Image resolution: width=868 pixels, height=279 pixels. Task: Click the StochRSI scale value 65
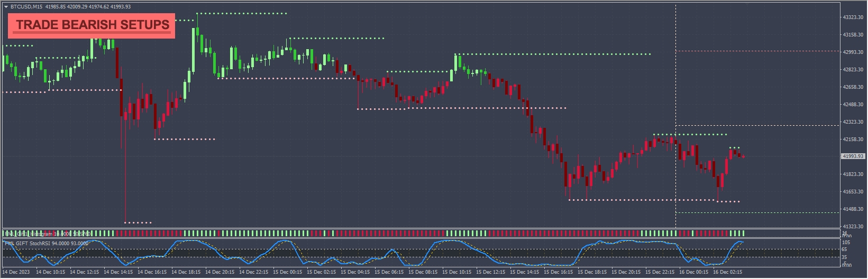pyautogui.click(x=845, y=249)
